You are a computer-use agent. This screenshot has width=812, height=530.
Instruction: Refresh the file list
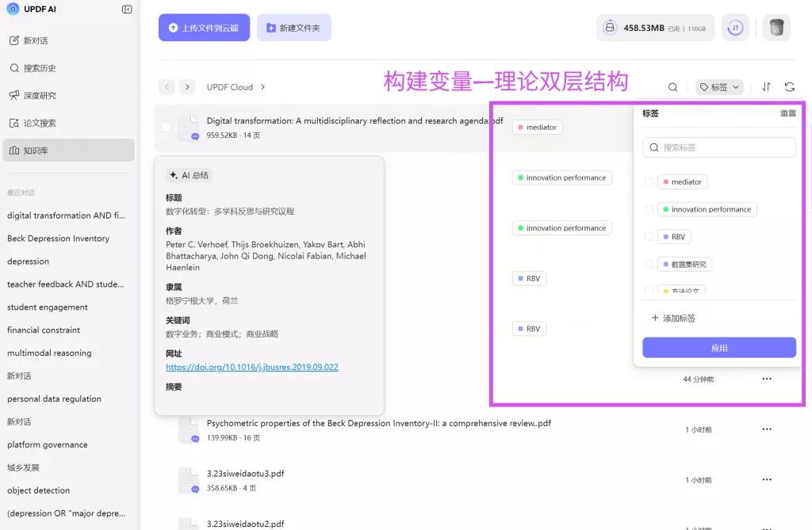789,87
